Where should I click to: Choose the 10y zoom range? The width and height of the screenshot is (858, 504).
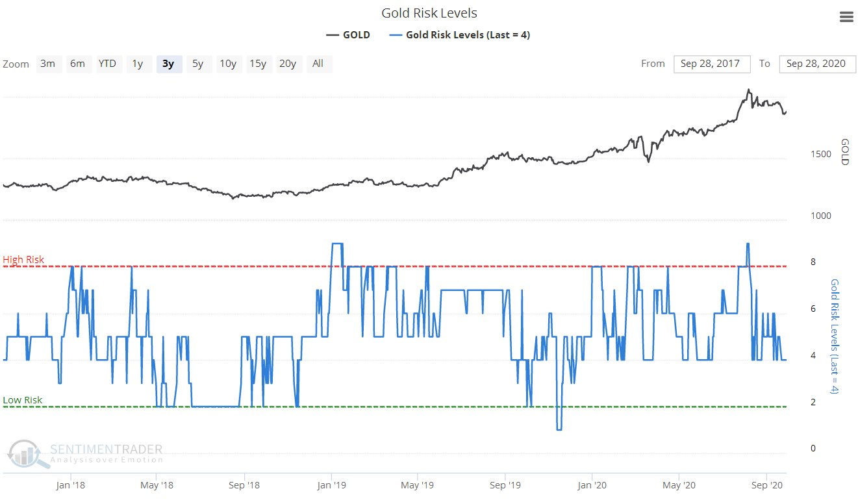(x=227, y=64)
